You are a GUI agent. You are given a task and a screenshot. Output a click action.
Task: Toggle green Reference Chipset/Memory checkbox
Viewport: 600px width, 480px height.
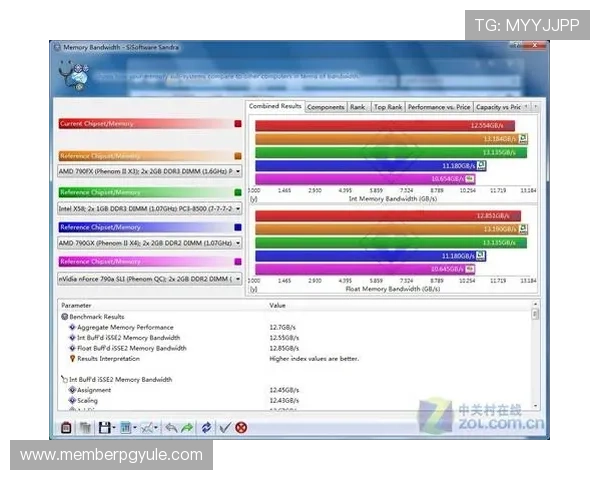(x=238, y=192)
